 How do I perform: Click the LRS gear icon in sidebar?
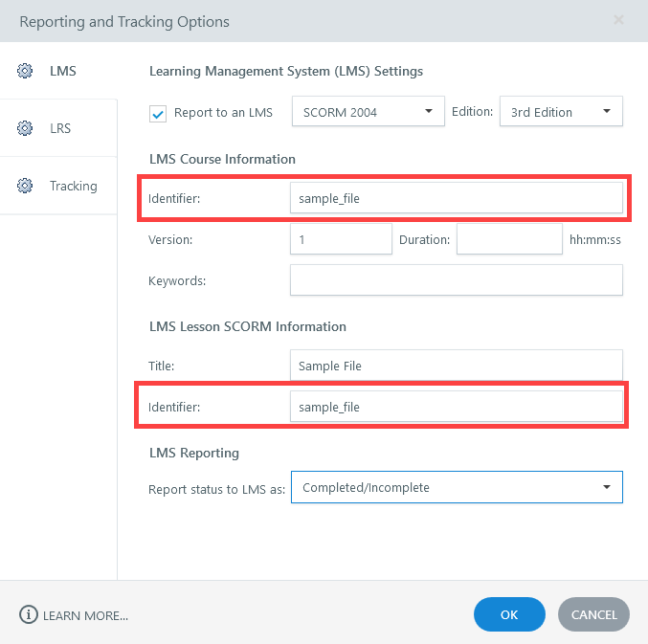pos(26,128)
